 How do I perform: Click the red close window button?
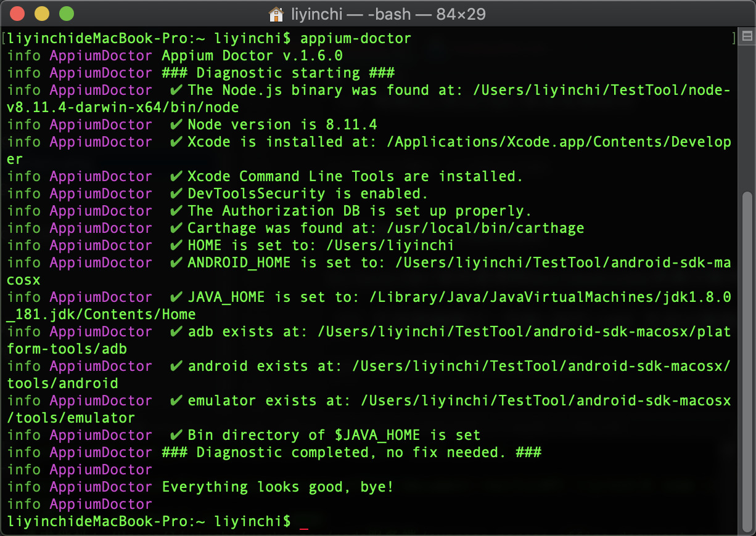[18, 13]
